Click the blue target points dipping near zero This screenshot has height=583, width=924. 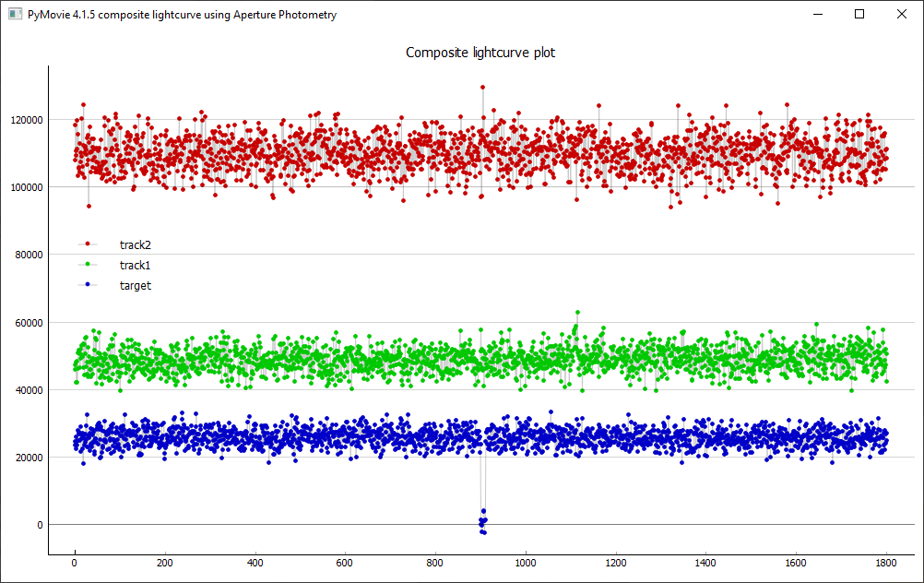482,521
